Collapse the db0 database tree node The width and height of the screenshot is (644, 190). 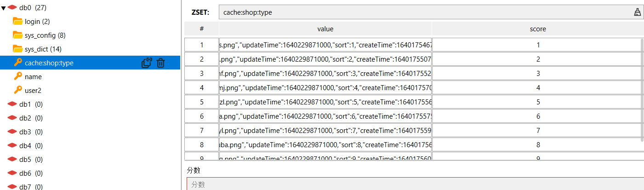[x=4, y=8]
